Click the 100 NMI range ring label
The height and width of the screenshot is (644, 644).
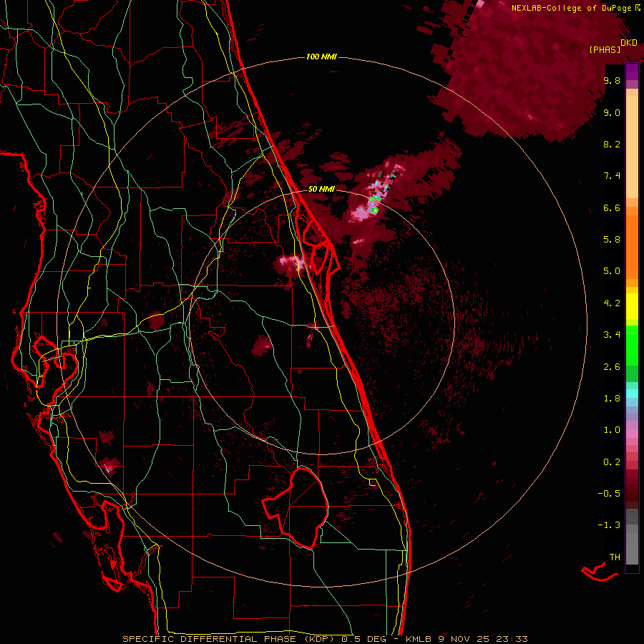coord(321,57)
